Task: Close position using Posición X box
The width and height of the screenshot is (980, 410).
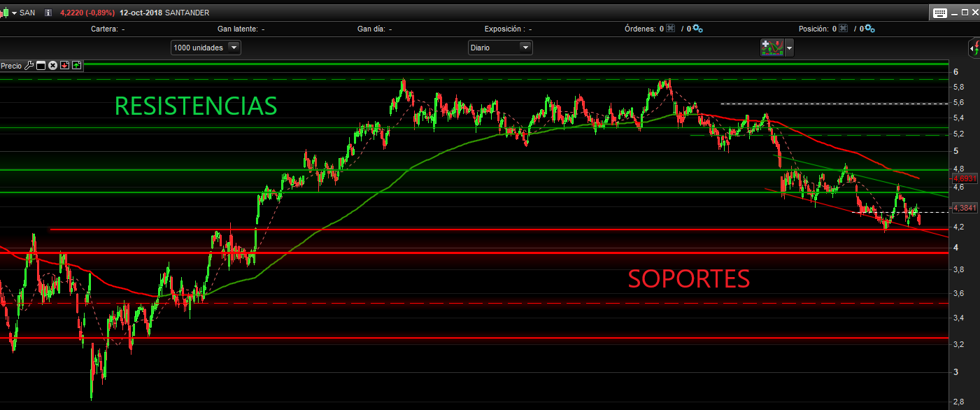Action: [x=843, y=29]
